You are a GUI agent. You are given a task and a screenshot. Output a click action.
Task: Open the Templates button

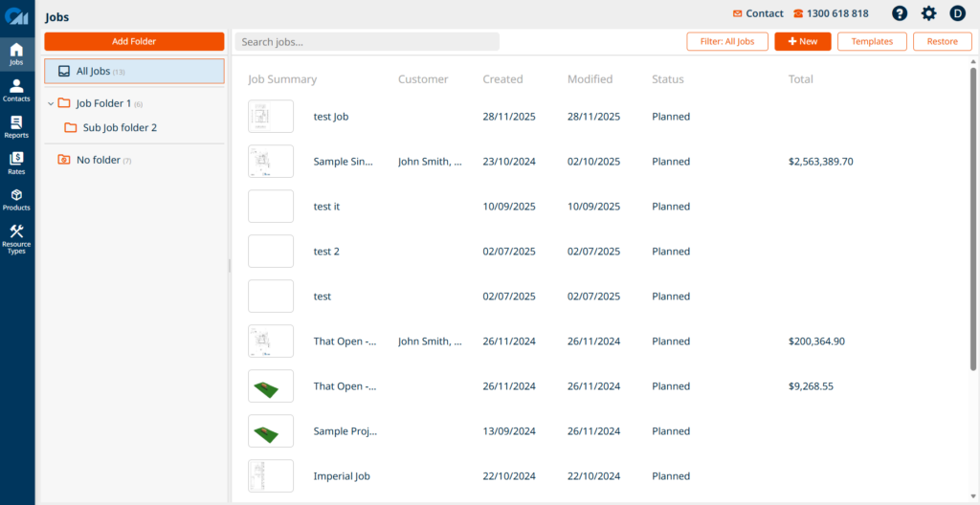(x=872, y=41)
